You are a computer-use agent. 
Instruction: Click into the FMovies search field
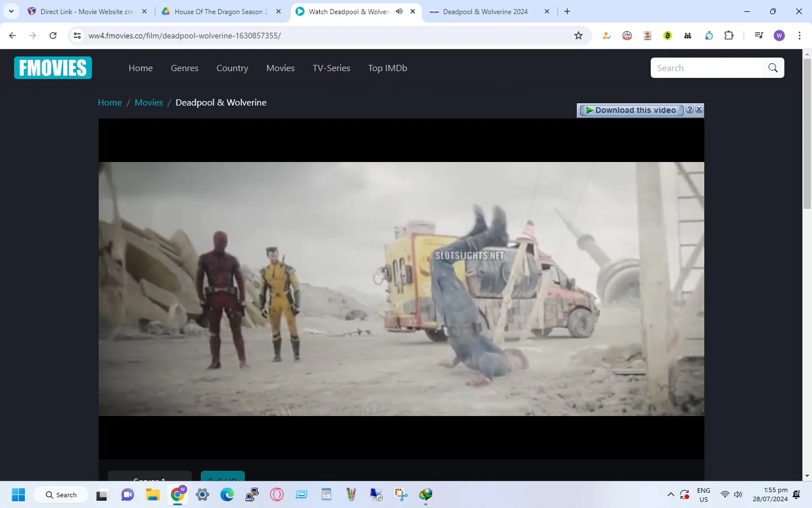[x=707, y=68]
